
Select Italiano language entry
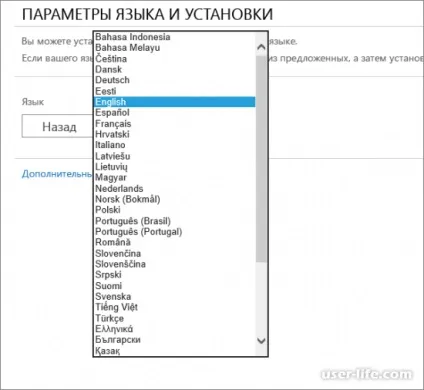pos(175,145)
